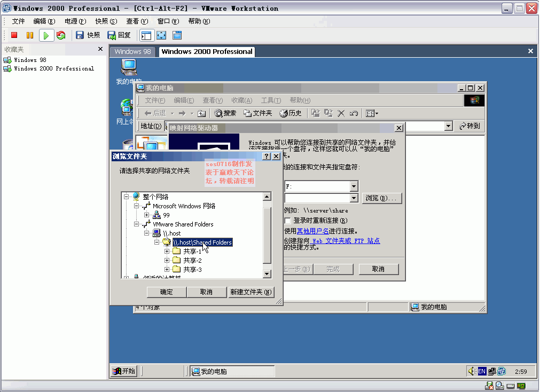Click the 其他用户名 link
Viewport: 540px width, 392px height.
312,231
